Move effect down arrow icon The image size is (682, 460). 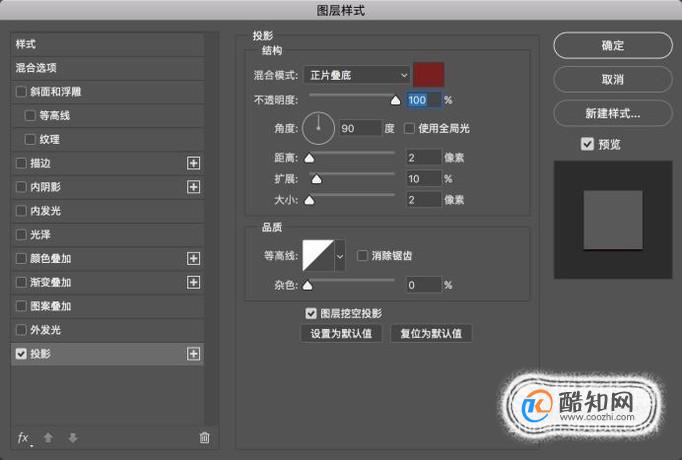click(73, 438)
